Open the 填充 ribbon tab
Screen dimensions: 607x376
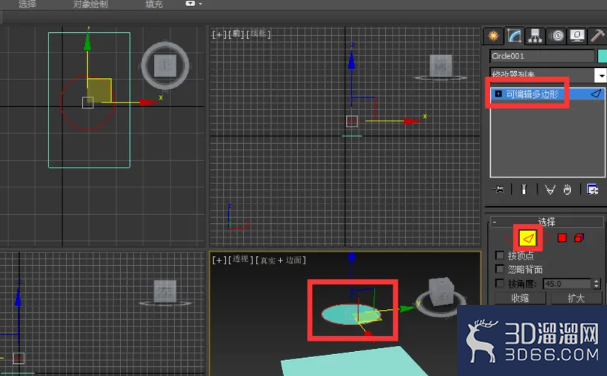click(x=154, y=4)
